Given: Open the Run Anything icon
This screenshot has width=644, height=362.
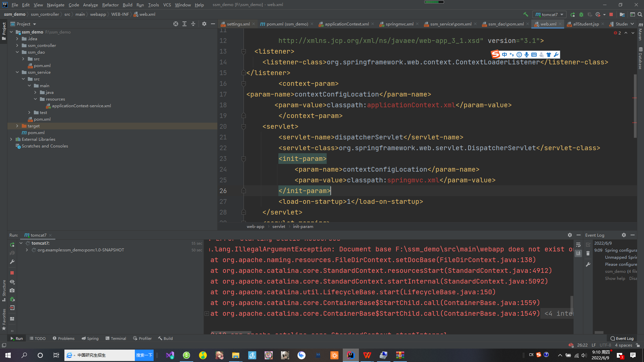Looking at the screenshot, I should (632, 14).
